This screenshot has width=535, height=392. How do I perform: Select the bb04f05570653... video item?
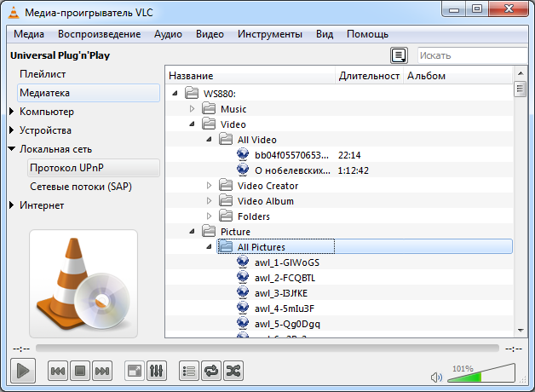pos(291,155)
